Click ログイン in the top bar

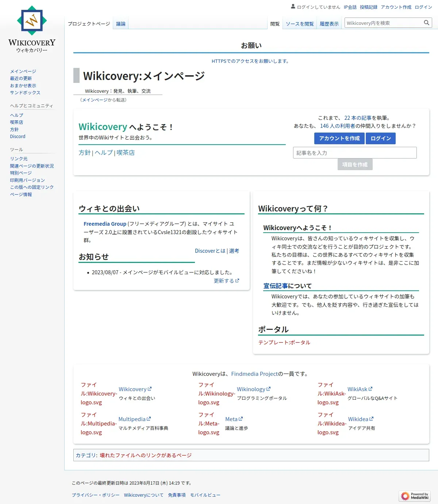pos(423,7)
